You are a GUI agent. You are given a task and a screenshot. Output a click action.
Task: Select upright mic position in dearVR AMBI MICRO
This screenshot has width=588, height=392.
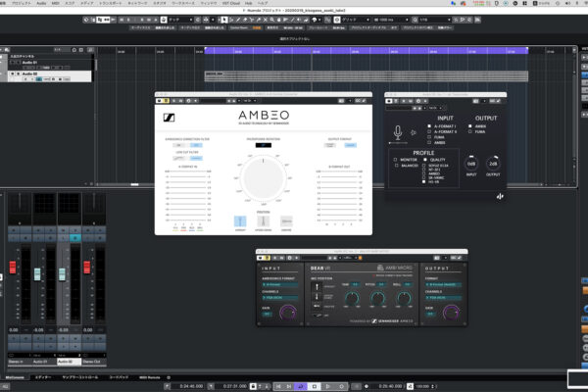coord(317,287)
